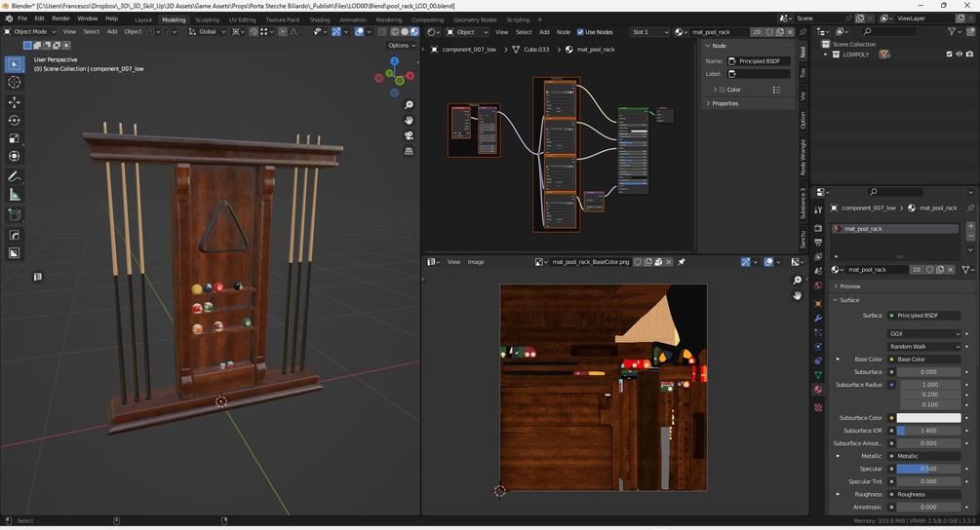Open the Slot 1 dropdown
This screenshot has width=980, height=530.
[x=649, y=32]
